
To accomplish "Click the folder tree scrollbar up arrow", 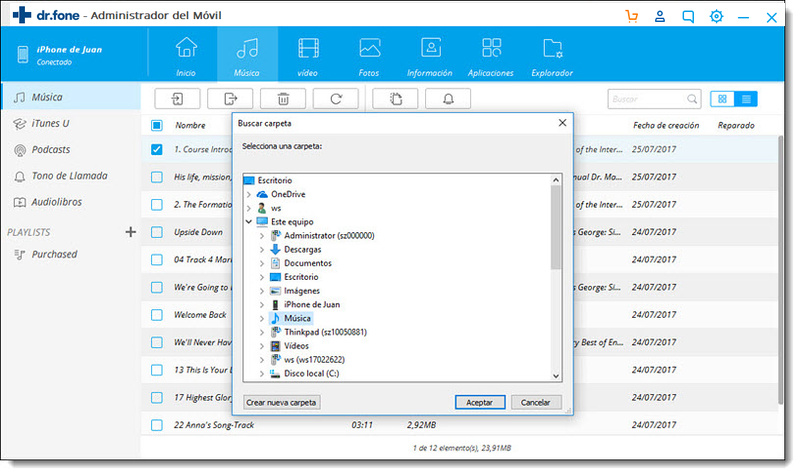I will click(x=556, y=180).
